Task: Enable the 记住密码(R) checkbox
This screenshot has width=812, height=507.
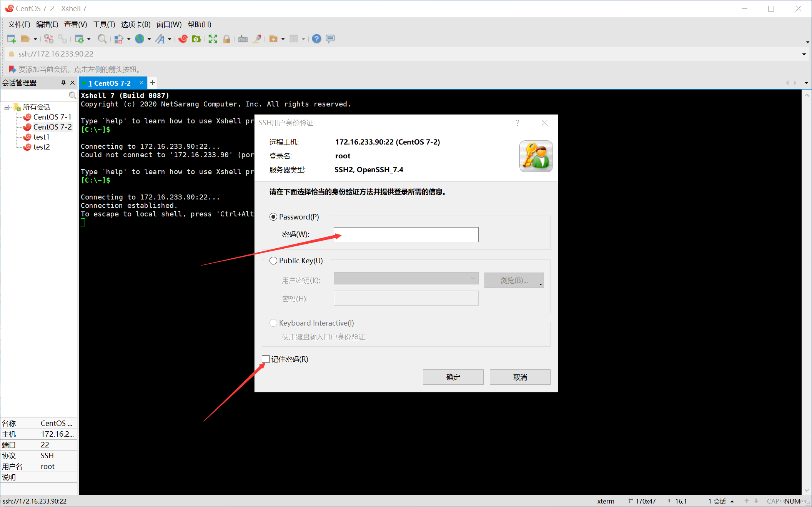Action: (266, 359)
